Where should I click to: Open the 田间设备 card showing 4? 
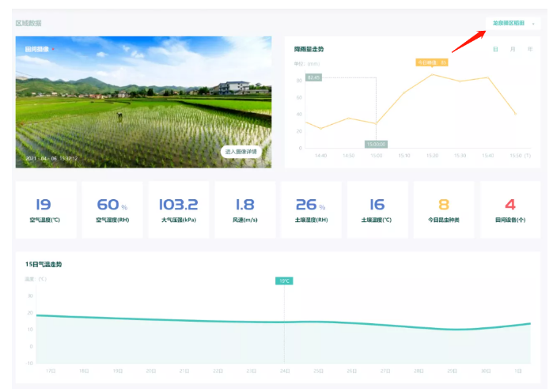(510, 209)
